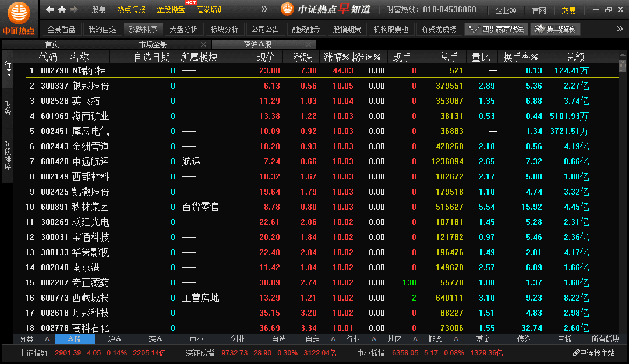Expand the 概念 triangle dropdown
The width and height of the screenshot is (629, 364).
tap(456, 339)
